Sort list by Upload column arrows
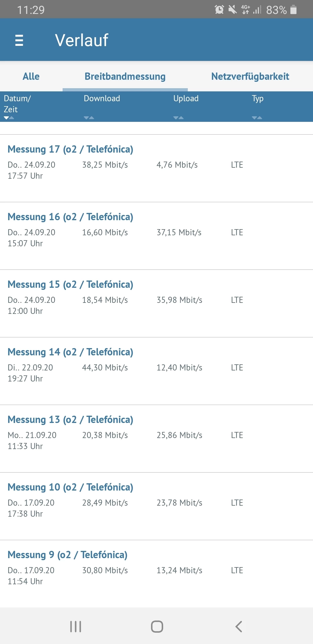 click(x=179, y=118)
